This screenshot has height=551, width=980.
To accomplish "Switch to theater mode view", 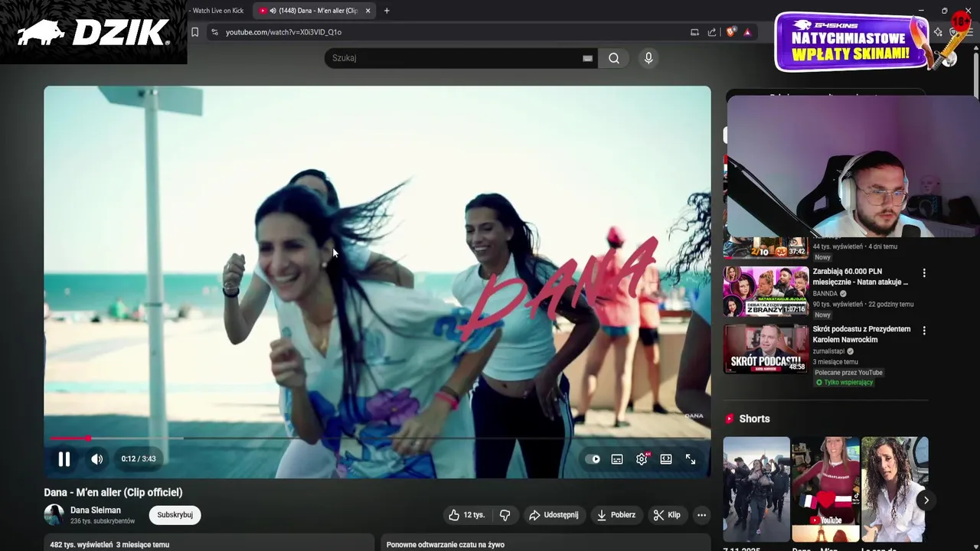I will click(x=666, y=459).
